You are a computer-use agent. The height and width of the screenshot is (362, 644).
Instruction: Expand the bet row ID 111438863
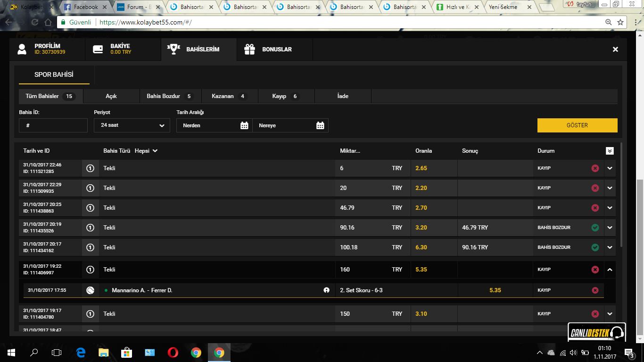coord(610,208)
